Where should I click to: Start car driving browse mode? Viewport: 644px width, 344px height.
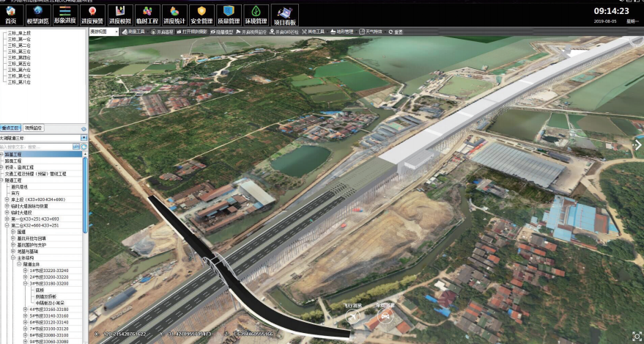(x=385, y=315)
